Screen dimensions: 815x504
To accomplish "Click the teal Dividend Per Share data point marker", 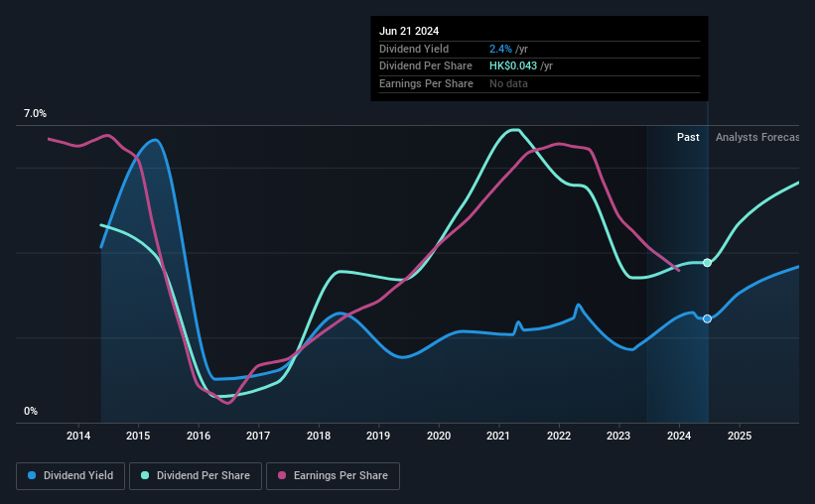I will [x=707, y=262].
